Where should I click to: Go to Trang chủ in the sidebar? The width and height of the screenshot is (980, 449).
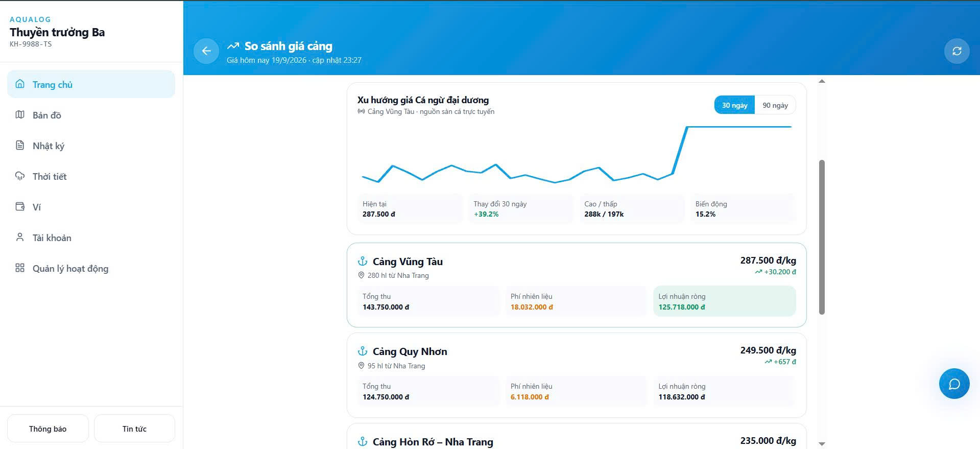pyautogui.click(x=91, y=84)
